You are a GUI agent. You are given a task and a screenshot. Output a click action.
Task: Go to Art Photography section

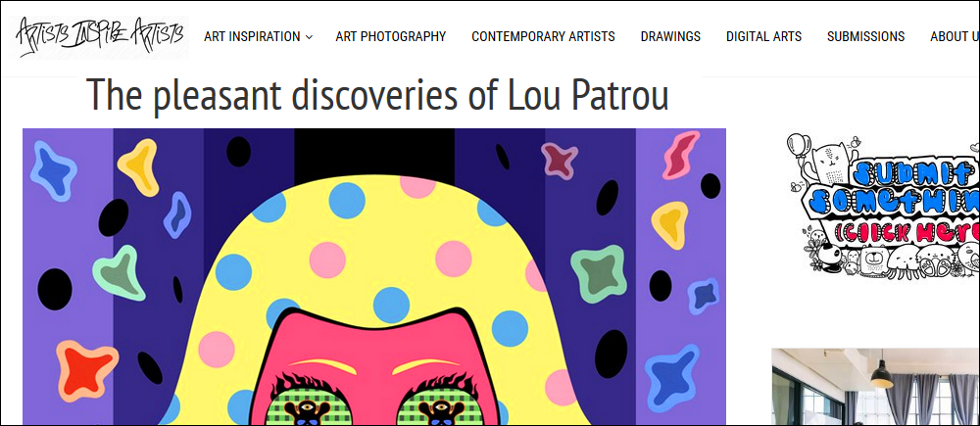(391, 37)
